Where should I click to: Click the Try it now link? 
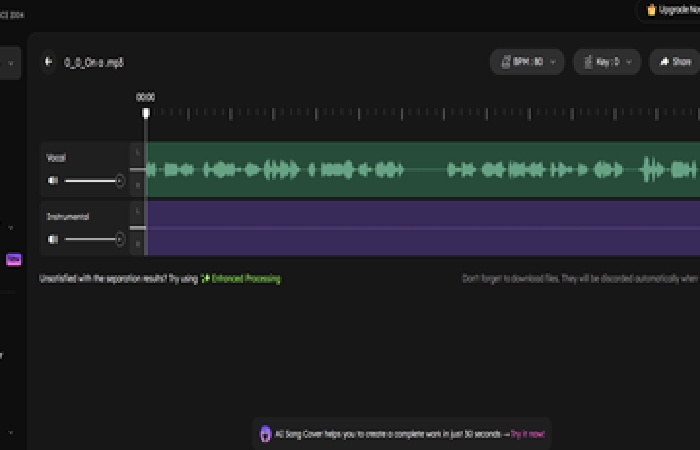tap(530, 434)
